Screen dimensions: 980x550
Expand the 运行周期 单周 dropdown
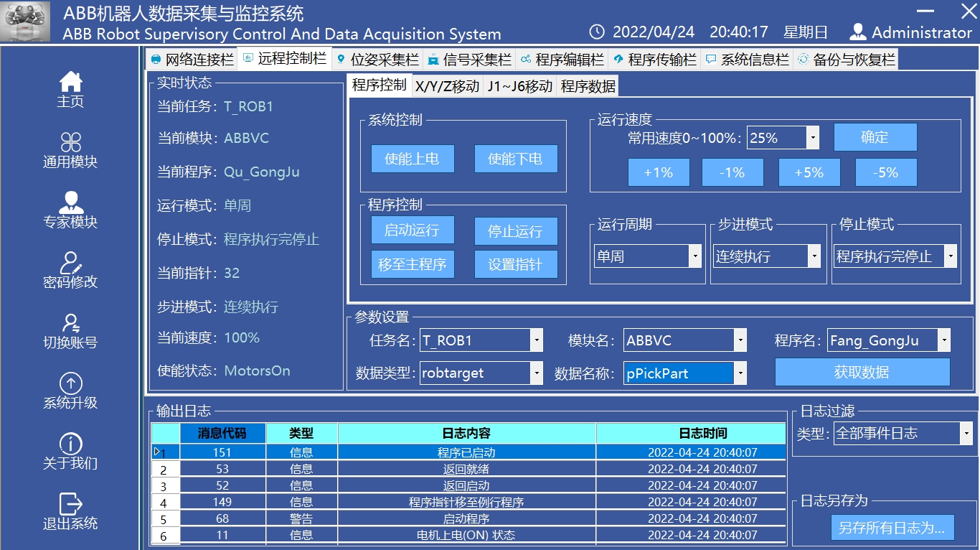coord(694,256)
